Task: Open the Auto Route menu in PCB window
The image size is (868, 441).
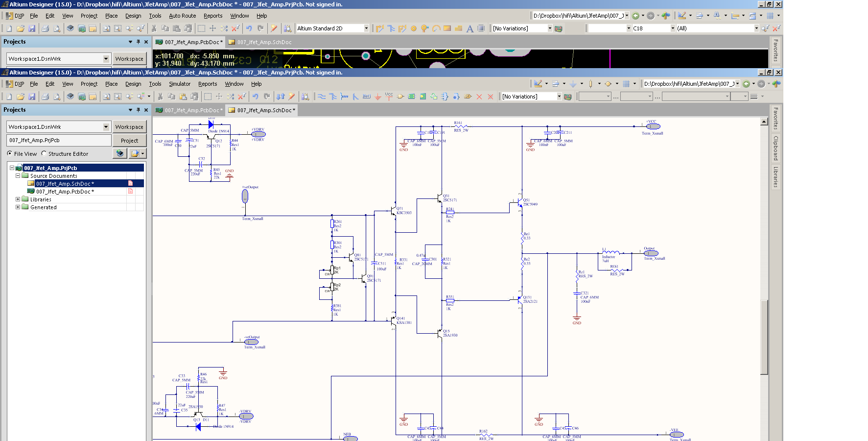Action: (183, 16)
